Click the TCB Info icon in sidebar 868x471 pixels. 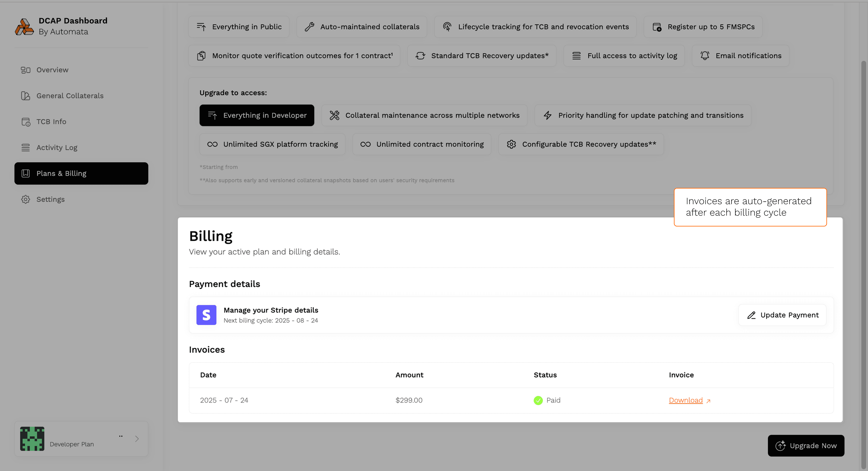click(x=26, y=122)
